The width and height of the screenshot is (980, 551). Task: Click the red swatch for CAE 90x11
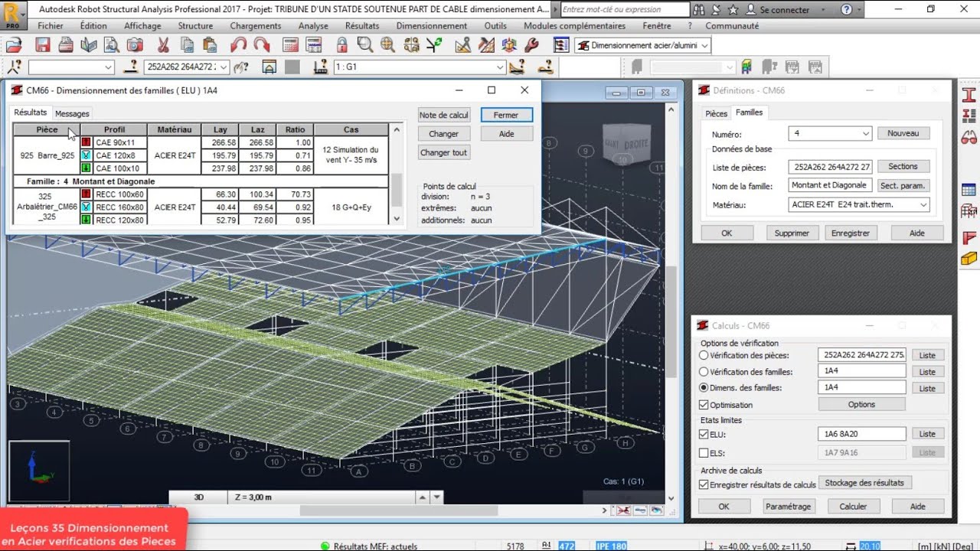(x=87, y=142)
